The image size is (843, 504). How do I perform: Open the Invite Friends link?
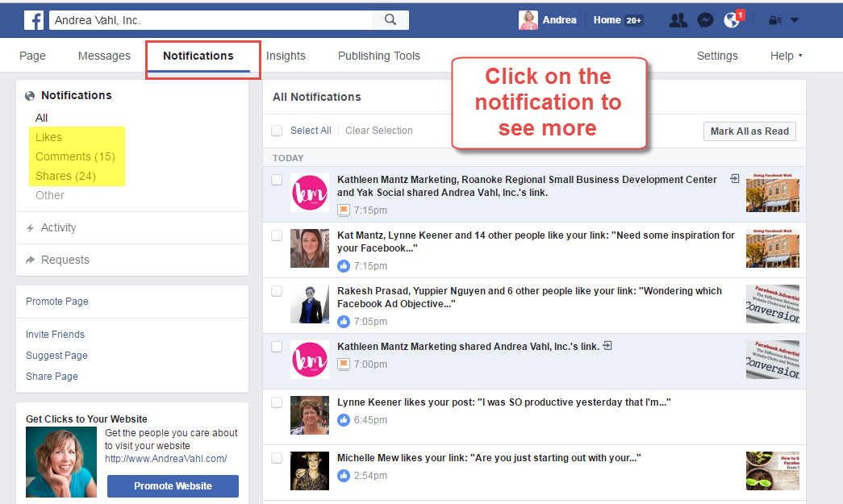(x=56, y=334)
